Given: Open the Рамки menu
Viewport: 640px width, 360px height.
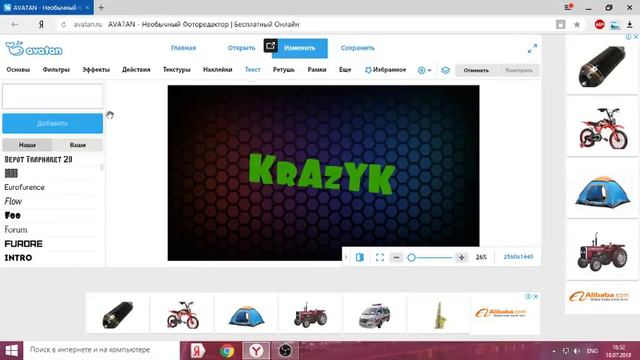Looking at the screenshot, I should pos(317,70).
